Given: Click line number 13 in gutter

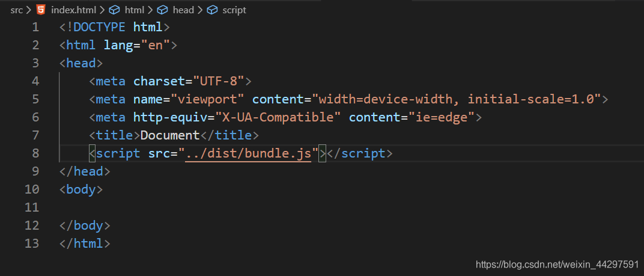Looking at the screenshot, I should pos(32,244).
